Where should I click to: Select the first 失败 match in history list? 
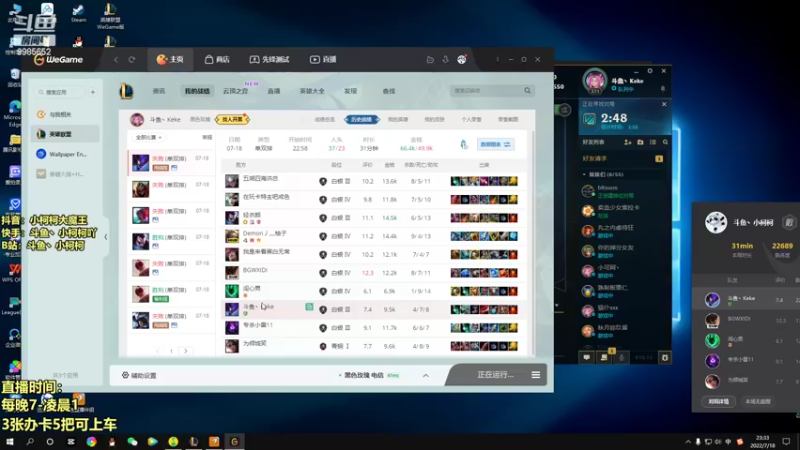click(x=171, y=163)
